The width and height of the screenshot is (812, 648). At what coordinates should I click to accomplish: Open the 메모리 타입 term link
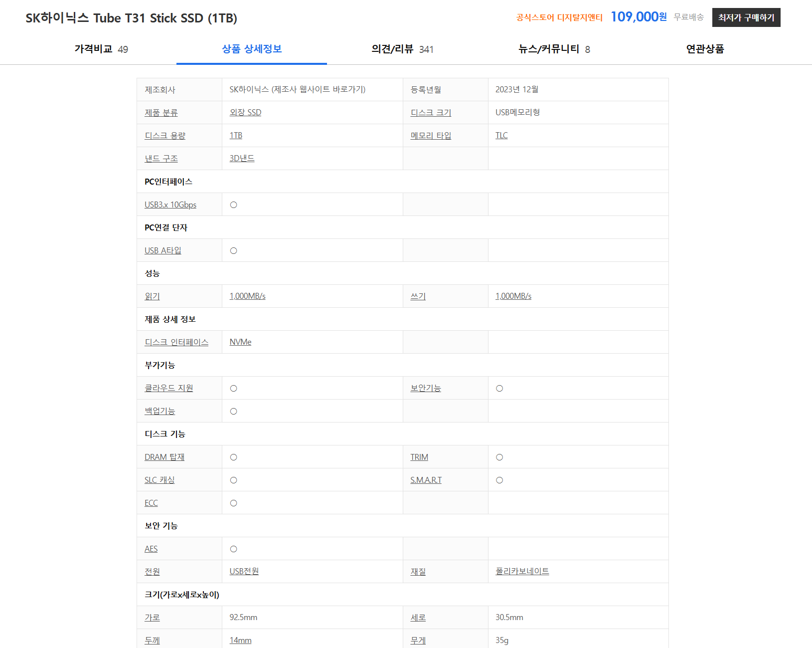point(431,136)
